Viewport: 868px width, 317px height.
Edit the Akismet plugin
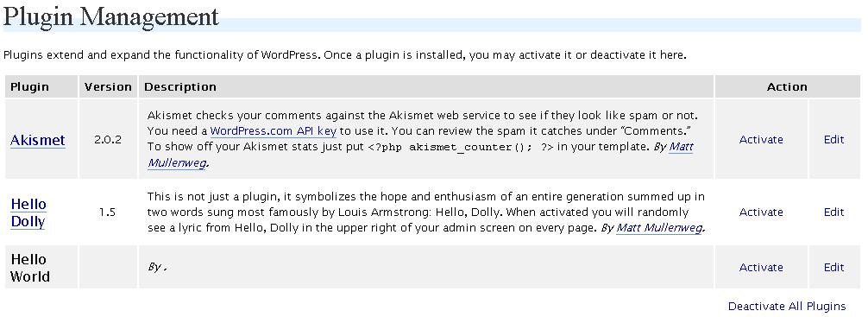(833, 140)
